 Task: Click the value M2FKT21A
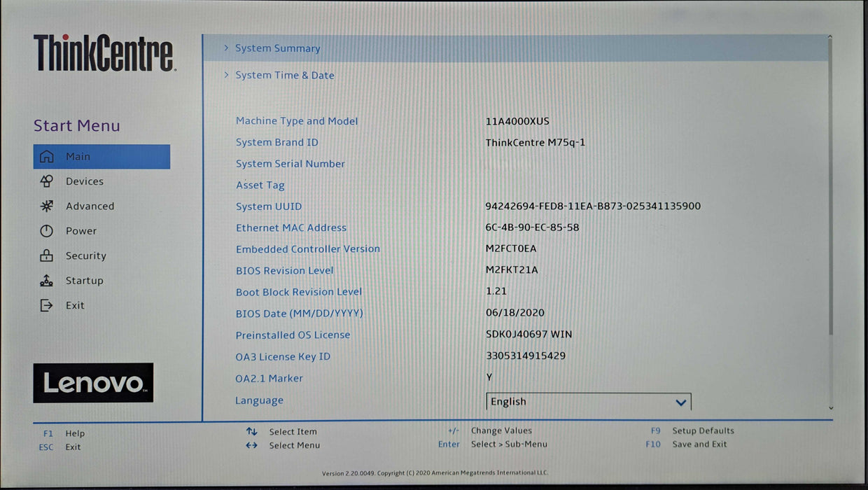(x=512, y=270)
